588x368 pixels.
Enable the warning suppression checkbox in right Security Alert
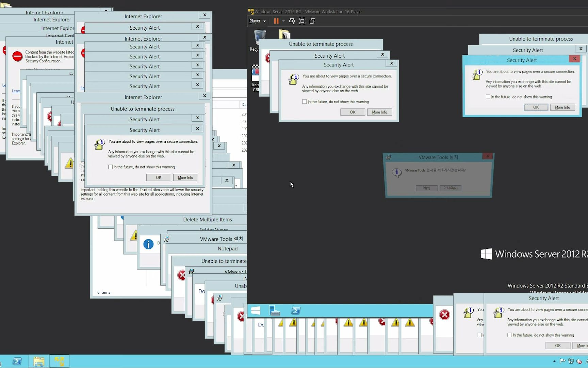pos(488,97)
